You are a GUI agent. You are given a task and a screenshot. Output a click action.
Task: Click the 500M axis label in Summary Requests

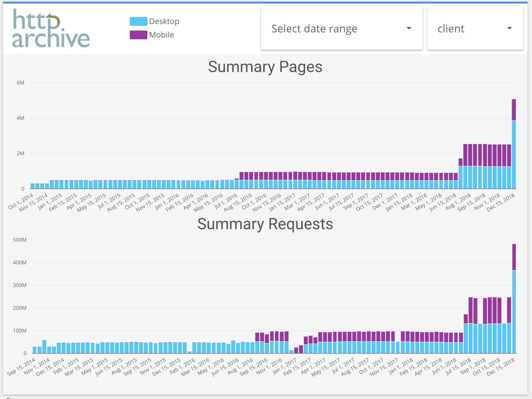pyautogui.click(x=20, y=240)
